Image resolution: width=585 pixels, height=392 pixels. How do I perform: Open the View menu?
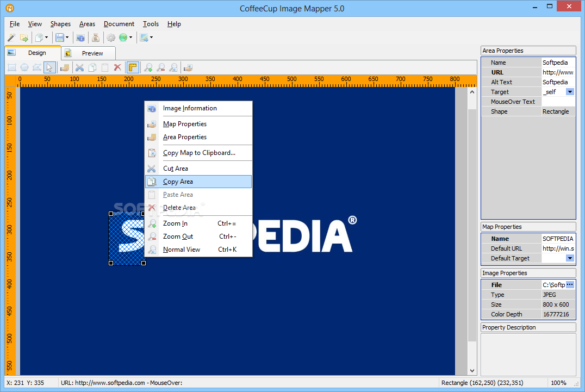coord(35,24)
